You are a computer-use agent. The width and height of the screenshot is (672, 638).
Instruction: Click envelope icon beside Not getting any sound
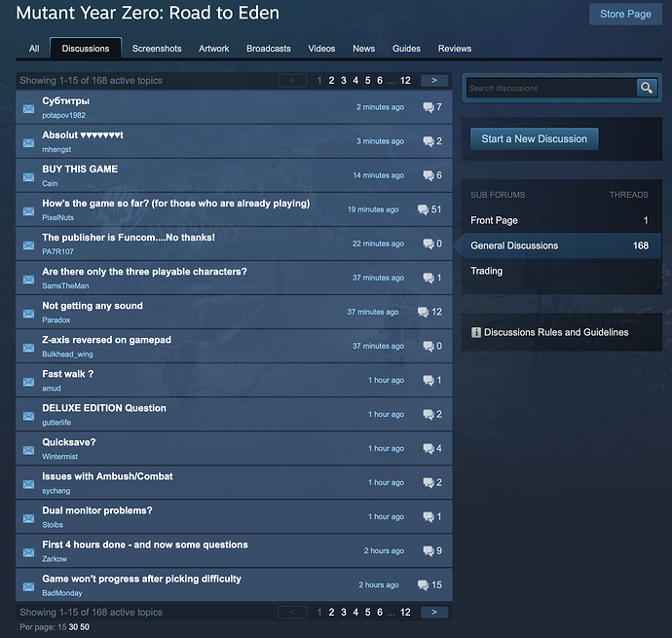[x=28, y=314]
